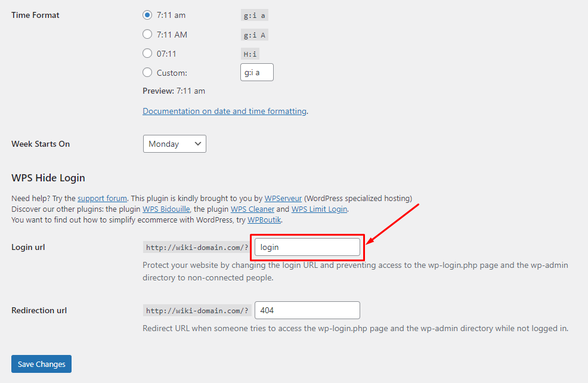This screenshot has height=383, width=588.
Task: Click the WPS Hide Login heading
Action: pos(48,178)
